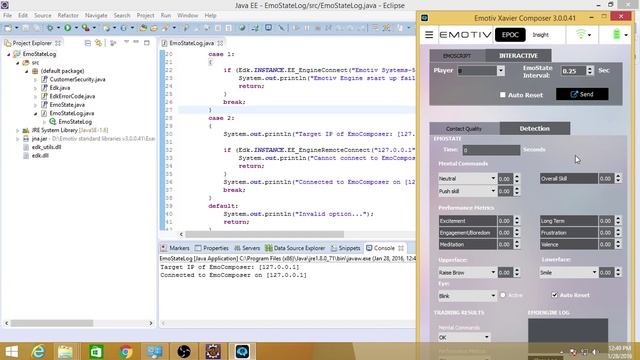Click the Send button in Emotiv Composer
Viewport: 640px width, 360px height.
tap(582, 94)
